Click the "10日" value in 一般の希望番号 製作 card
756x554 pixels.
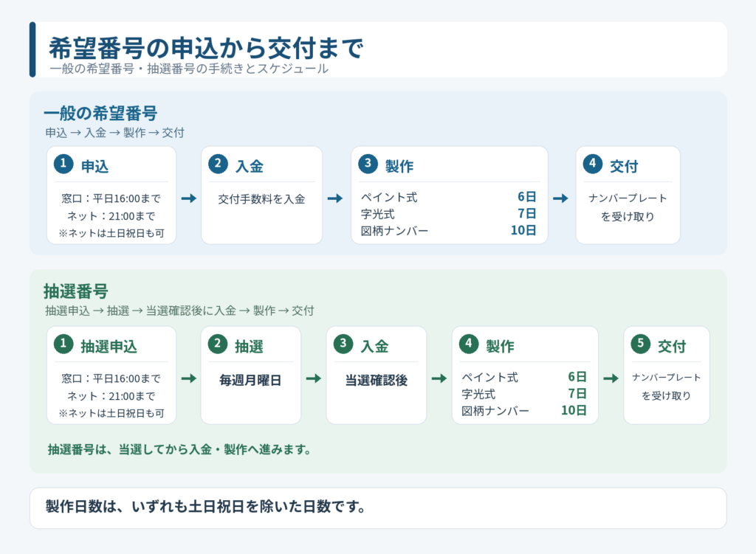tap(523, 230)
